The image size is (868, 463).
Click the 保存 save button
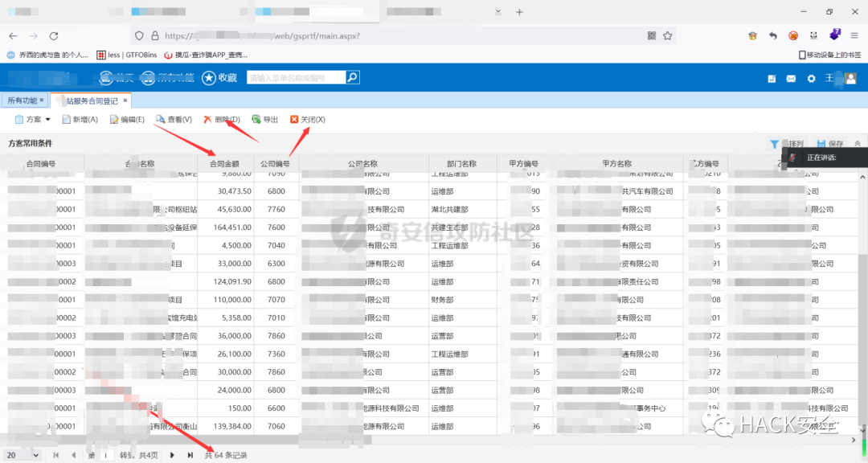[829, 144]
